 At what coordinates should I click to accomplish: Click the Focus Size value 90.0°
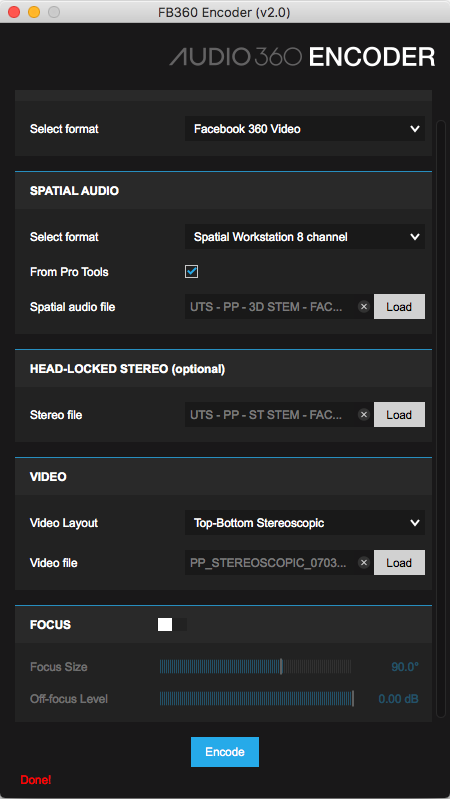pos(405,667)
